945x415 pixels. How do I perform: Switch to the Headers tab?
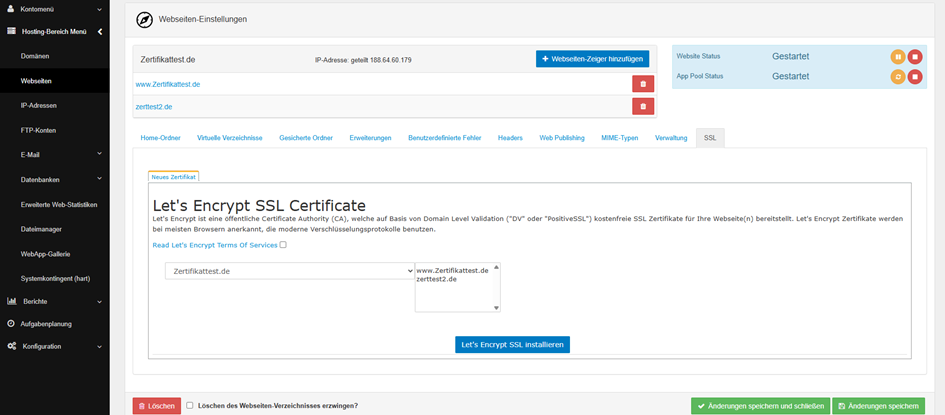[x=510, y=138]
